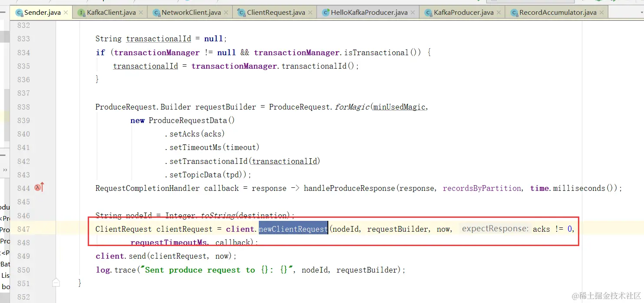Close the KafkaClient.java tab
Viewport: 644px width, 303px height.
tap(141, 13)
